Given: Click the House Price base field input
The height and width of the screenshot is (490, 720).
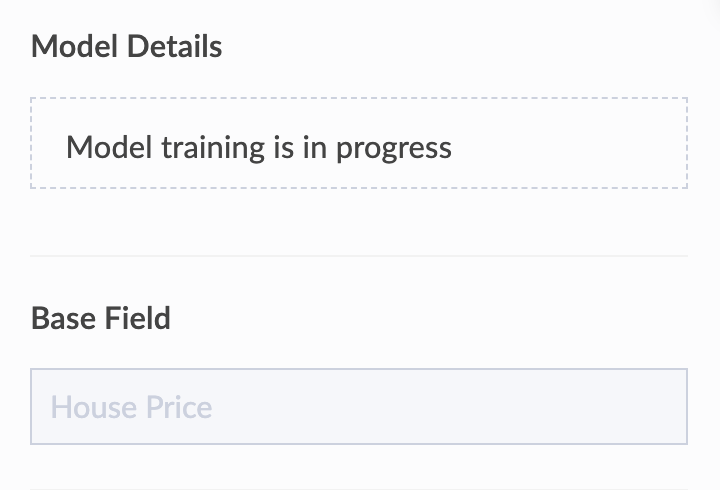Looking at the screenshot, I should point(358,407).
